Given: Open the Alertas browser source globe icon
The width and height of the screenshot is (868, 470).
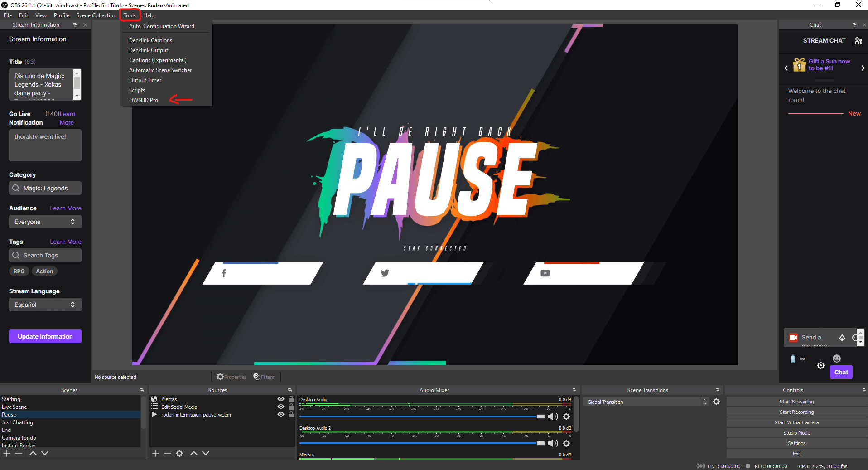Looking at the screenshot, I should 155,399.
